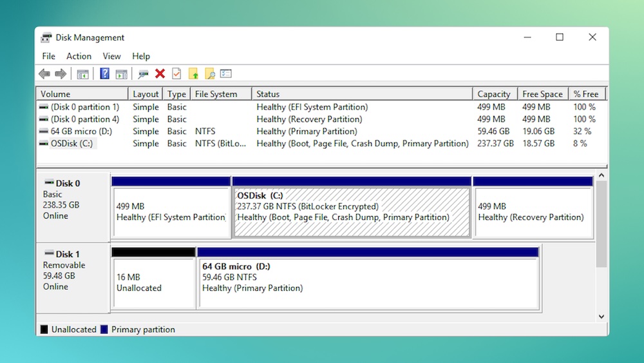Open the Action menu
Viewport: 644px width, 363px height.
point(79,56)
